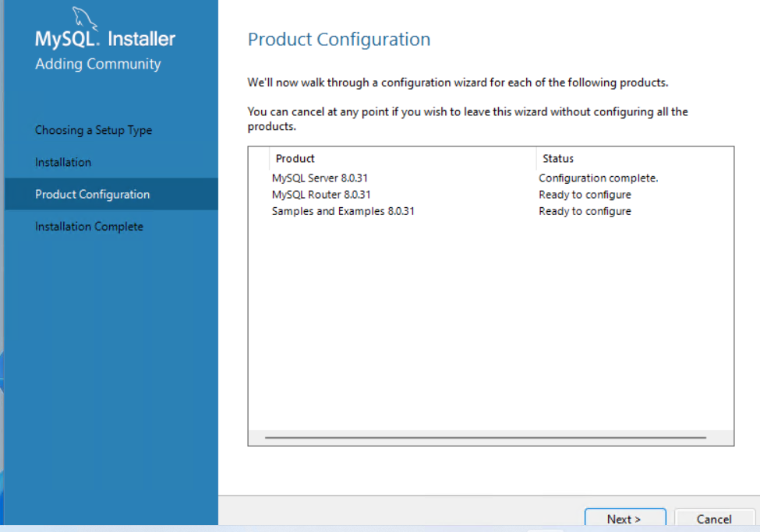Select the Choosing a Setup Type step
Viewport: 760px width, 532px height.
tap(94, 130)
